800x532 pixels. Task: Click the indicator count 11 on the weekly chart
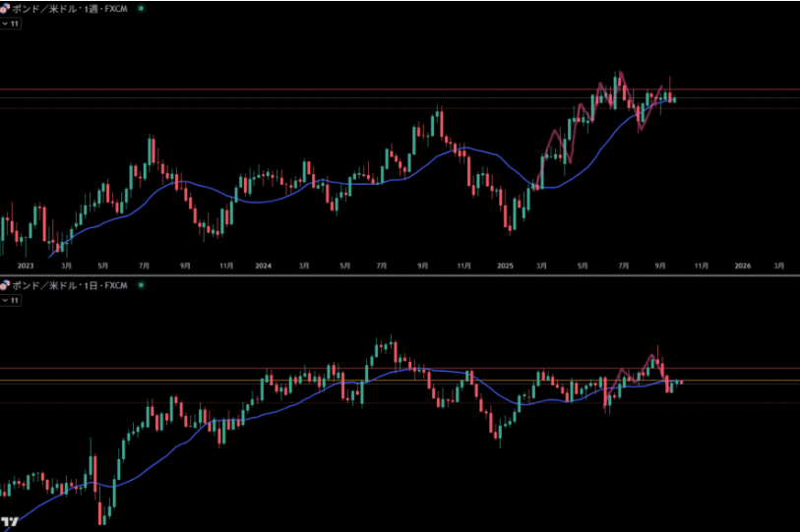coord(15,23)
